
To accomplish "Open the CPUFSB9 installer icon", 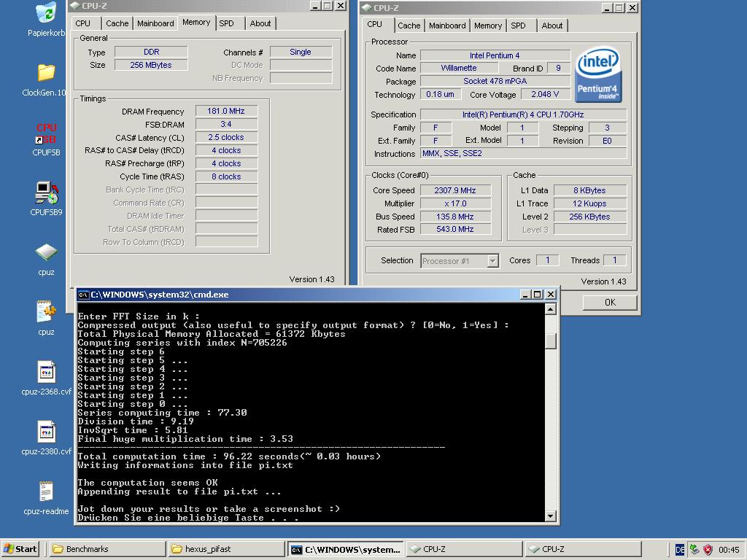I will (x=46, y=192).
